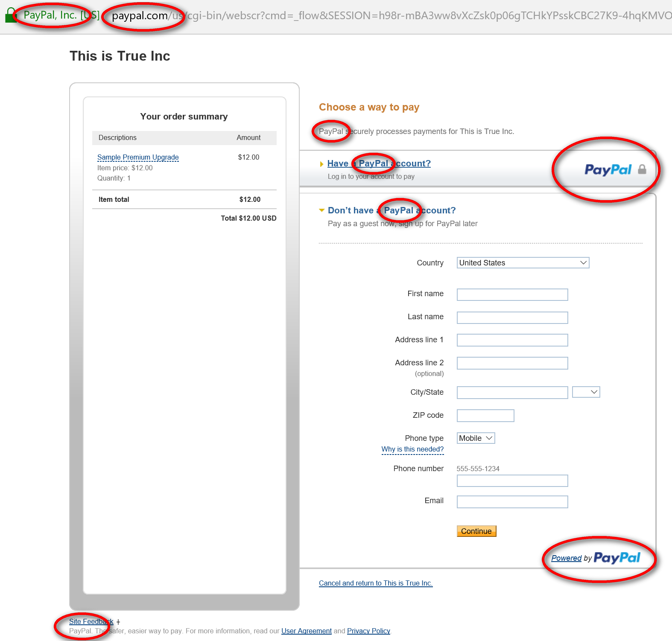Select the Email input field

click(x=512, y=502)
